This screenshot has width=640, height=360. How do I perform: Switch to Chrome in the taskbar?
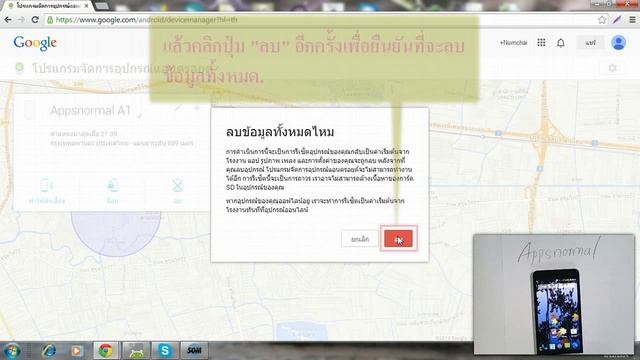tap(106, 351)
